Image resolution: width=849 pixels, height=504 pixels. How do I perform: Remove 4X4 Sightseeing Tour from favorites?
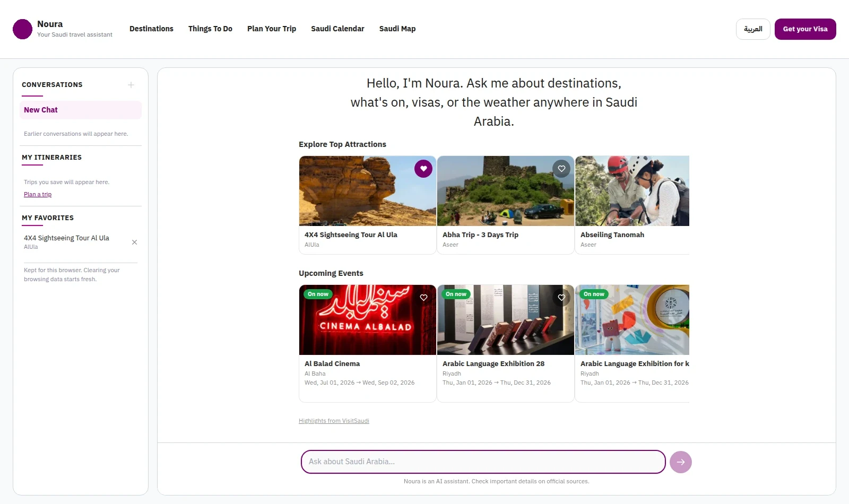[134, 242]
